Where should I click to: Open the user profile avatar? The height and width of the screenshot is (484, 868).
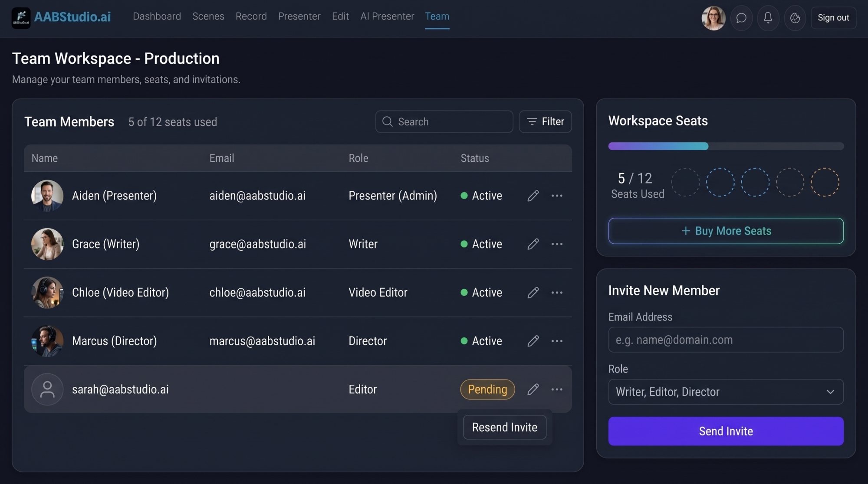[713, 18]
